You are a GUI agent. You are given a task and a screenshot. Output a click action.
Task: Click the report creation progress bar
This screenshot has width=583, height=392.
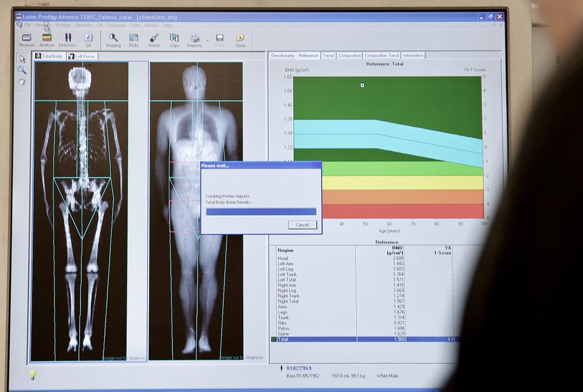tap(261, 212)
